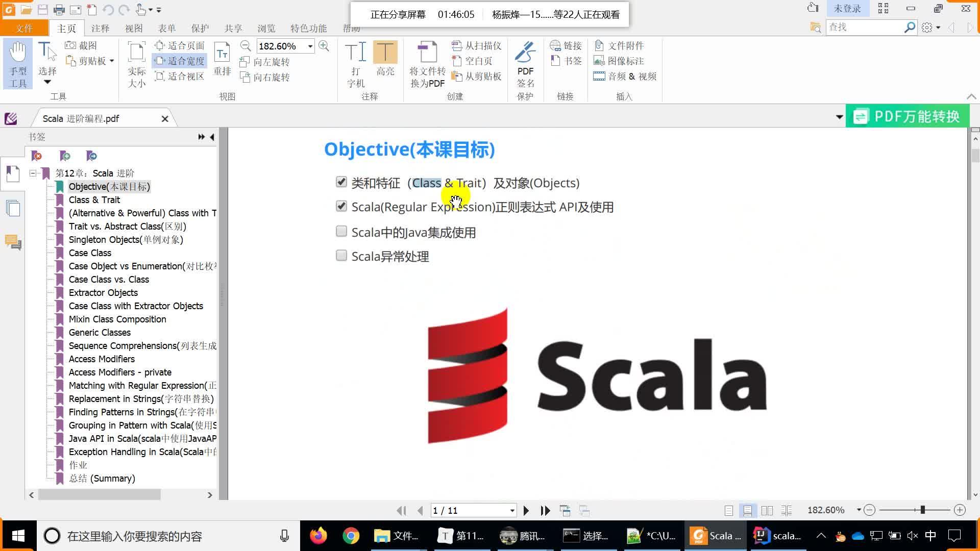Create PDF 从扫描仪 (from scanner)
The width and height of the screenshot is (980, 551).
tap(476, 45)
